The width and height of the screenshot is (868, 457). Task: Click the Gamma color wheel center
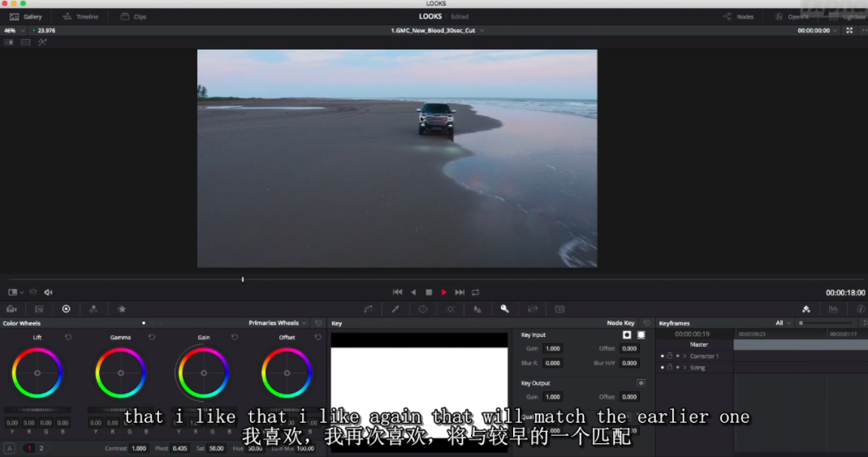pyautogui.click(x=121, y=373)
